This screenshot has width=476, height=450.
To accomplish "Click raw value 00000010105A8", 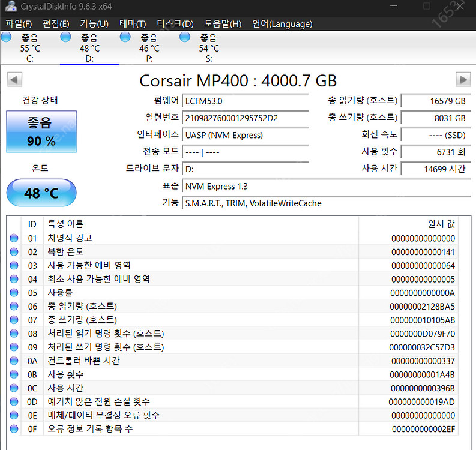I will pos(423,320).
